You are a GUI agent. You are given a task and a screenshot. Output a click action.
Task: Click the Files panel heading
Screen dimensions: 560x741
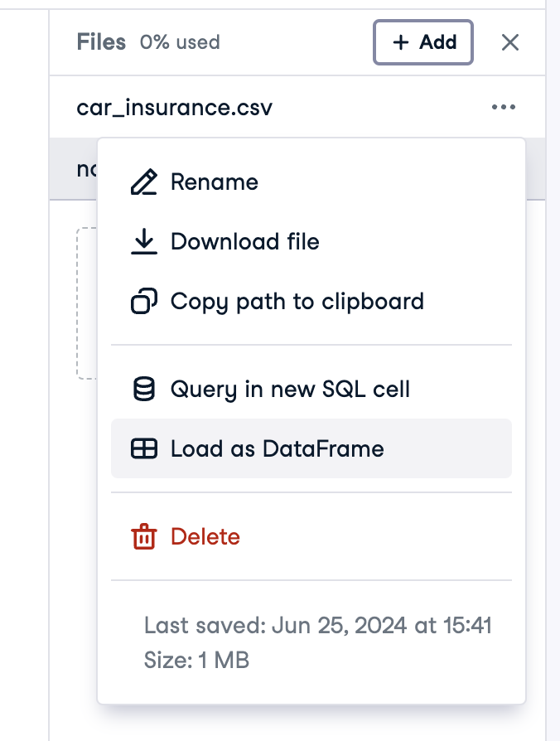tap(101, 42)
